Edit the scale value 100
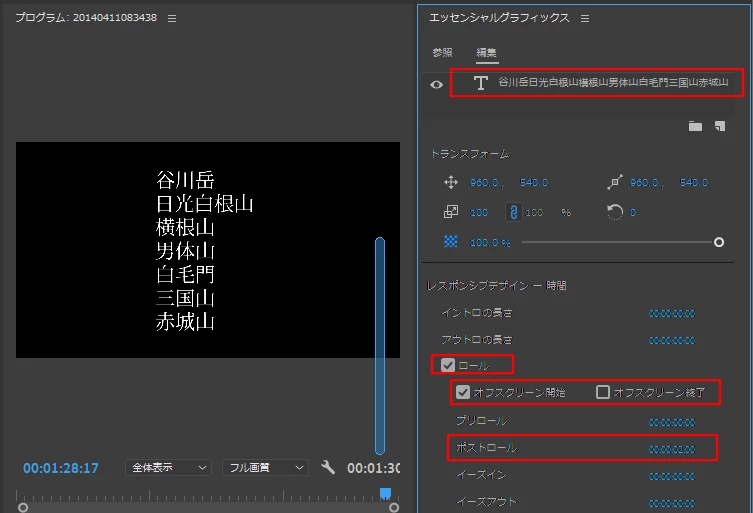 [479, 212]
